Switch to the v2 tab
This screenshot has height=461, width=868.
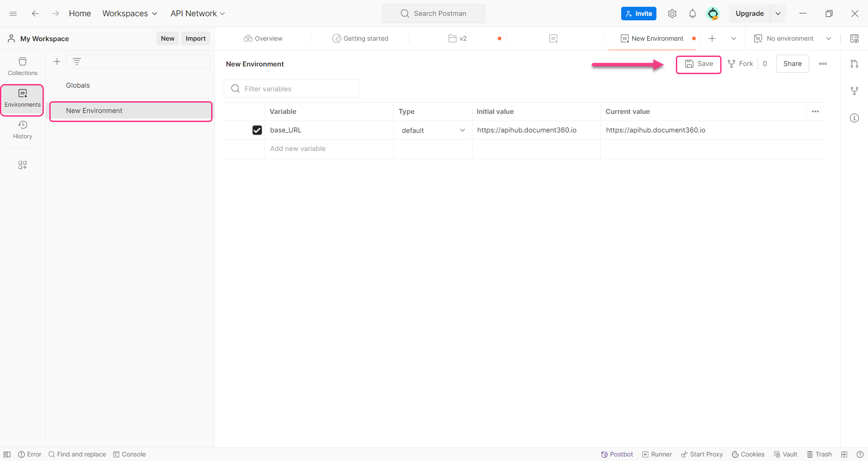click(x=458, y=38)
